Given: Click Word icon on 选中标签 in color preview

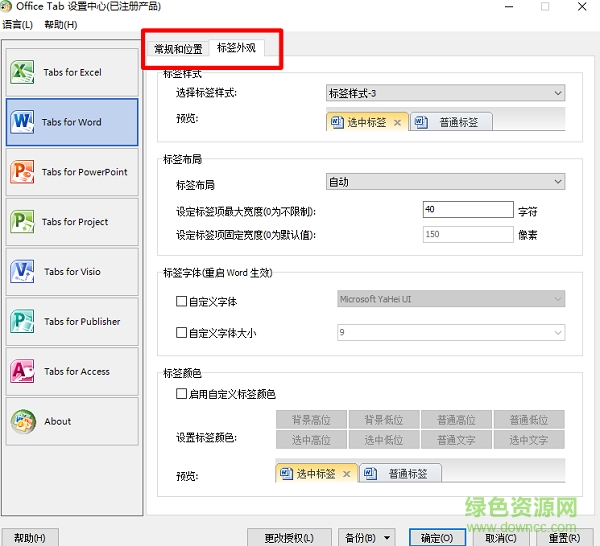Looking at the screenshot, I should [286, 474].
